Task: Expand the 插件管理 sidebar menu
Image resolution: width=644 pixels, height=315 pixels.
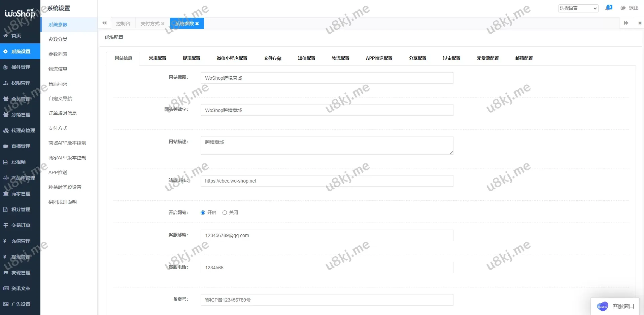Action: pos(20,67)
